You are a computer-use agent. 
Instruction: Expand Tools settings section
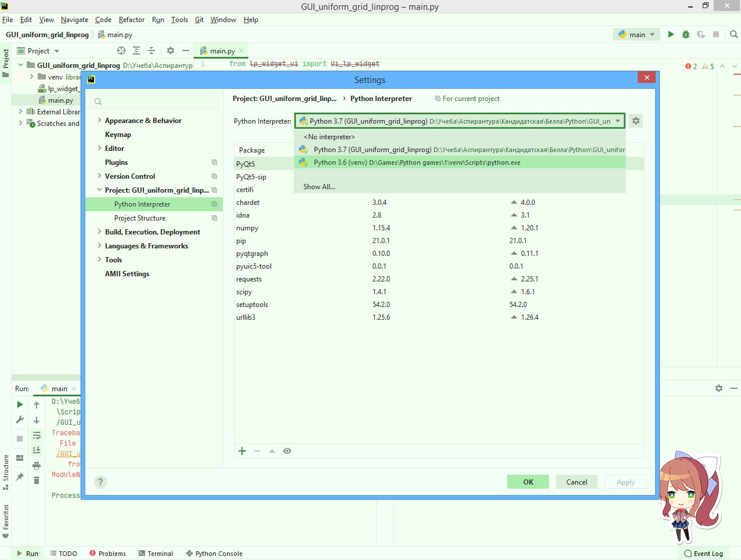pyautogui.click(x=99, y=259)
